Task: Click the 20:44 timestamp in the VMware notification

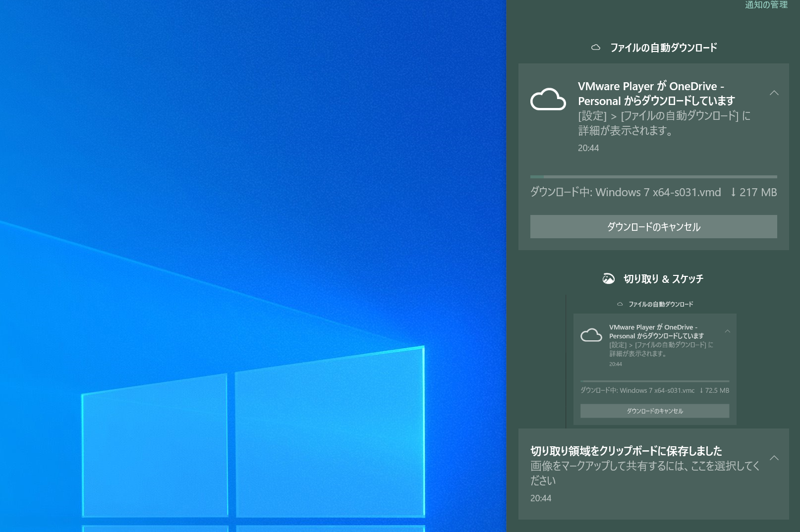Action: [588, 148]
